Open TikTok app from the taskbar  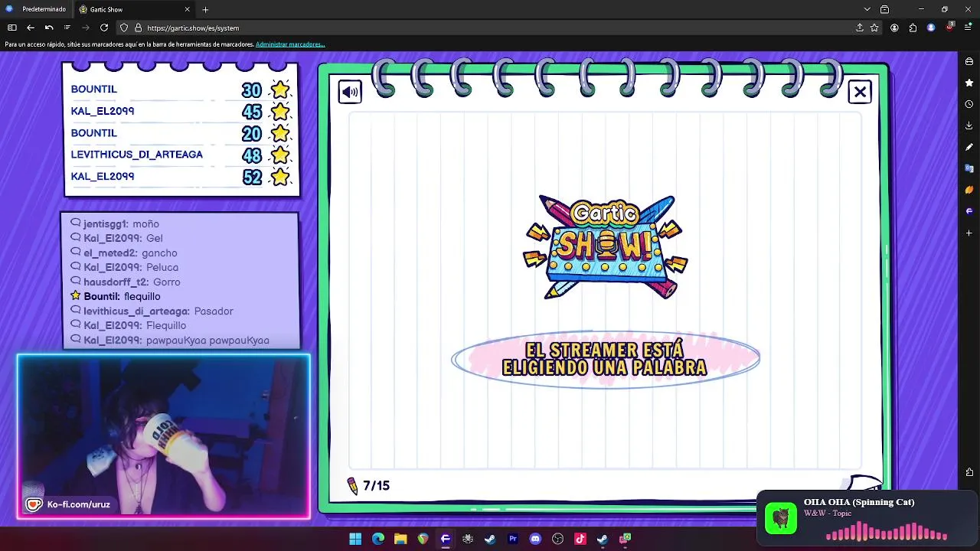pos(580,539)
